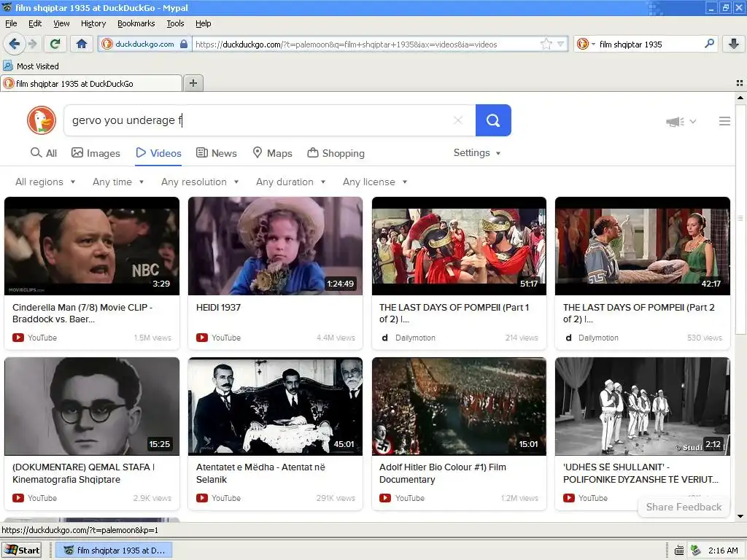Open the HEIDI 1937 title link
The height and width of the screenshot is (560, 747).
[218, 307]
